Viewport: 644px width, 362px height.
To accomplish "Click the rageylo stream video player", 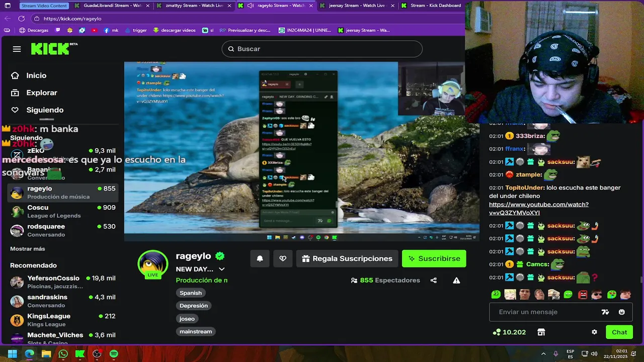I will point(301,151).
